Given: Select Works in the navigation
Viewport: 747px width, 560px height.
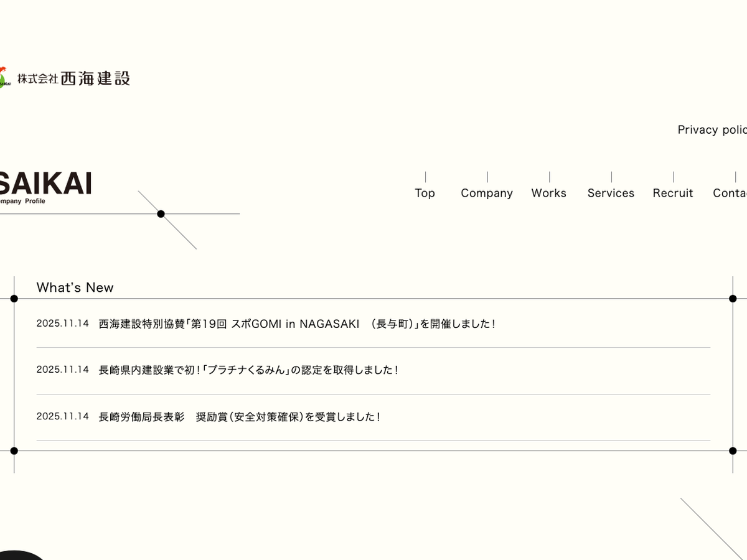Looking at the screenshot, I should 549,193.
